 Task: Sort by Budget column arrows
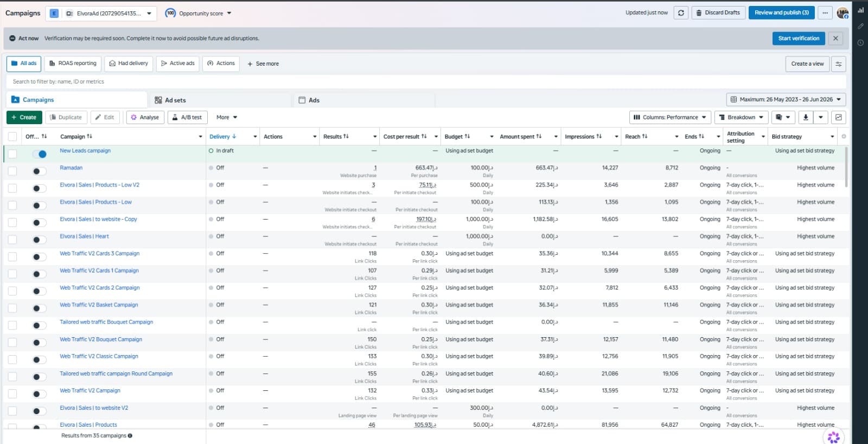click(x=467, y=137)
